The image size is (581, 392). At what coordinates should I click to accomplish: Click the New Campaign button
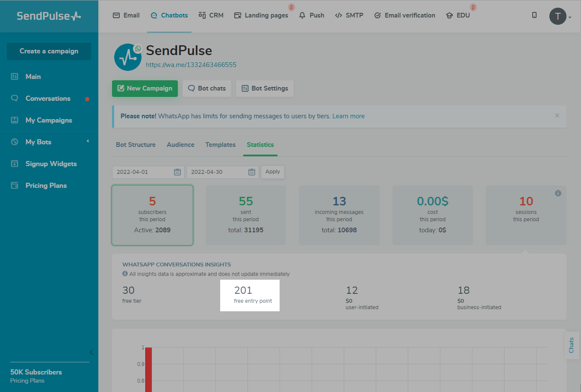(145, 88)
